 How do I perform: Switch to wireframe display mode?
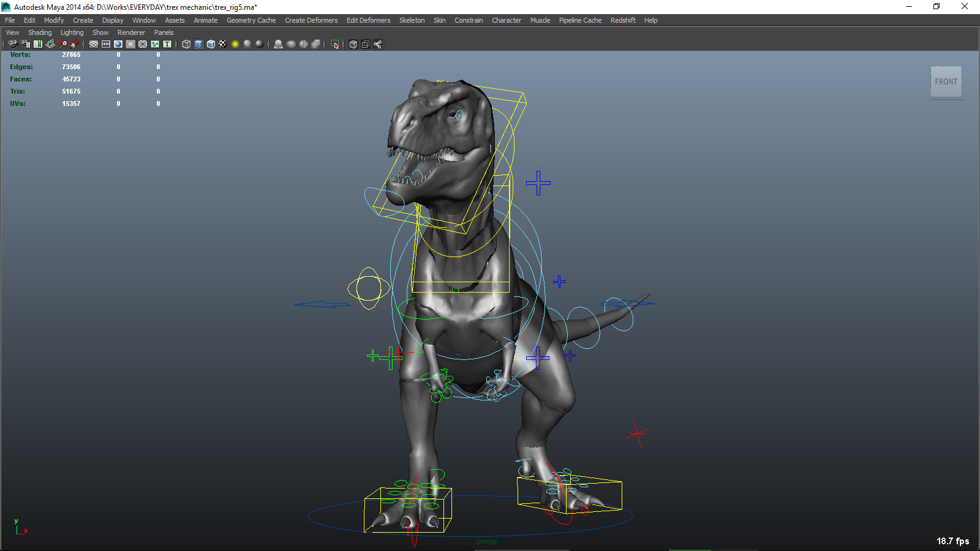186,43
